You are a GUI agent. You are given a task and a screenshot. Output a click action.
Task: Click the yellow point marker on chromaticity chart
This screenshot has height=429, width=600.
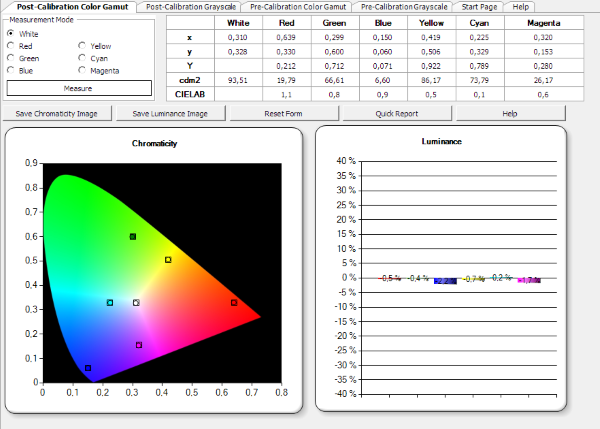(168, 260)
